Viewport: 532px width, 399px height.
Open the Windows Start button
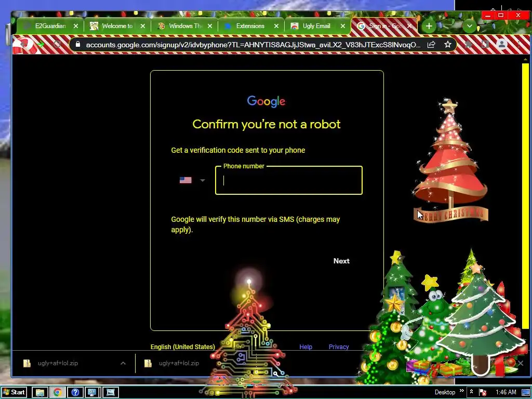tap(14, 392)
